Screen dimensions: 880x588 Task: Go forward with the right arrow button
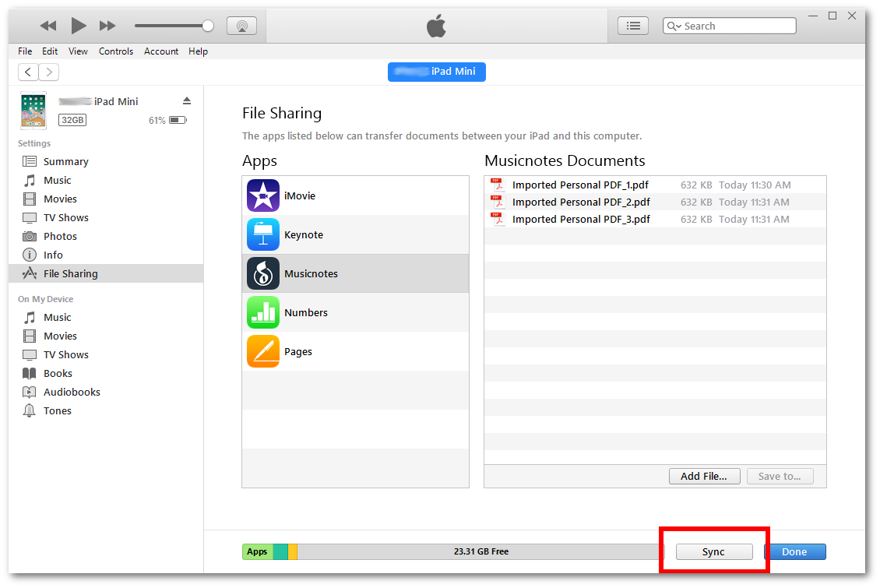click(x=49, y=72)
